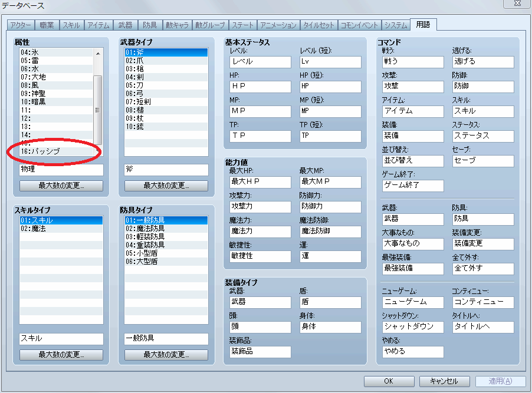Click the 大事なもの input field
Image resolution: width=532 pixels, height=393 pixels.
click(x=413, y=244)
